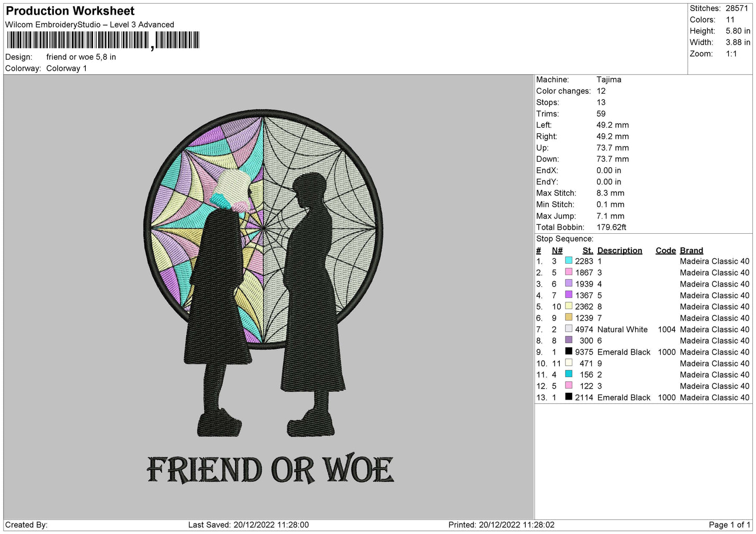Click design name 'friend or woe 5,8 in'
Image resolution: width=756 pixels, height=534 pixels.
point(81,57)
